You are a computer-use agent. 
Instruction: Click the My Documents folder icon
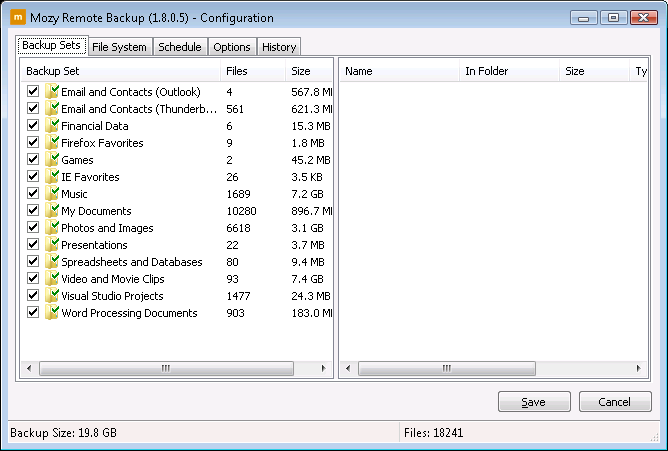coord(52,211)
